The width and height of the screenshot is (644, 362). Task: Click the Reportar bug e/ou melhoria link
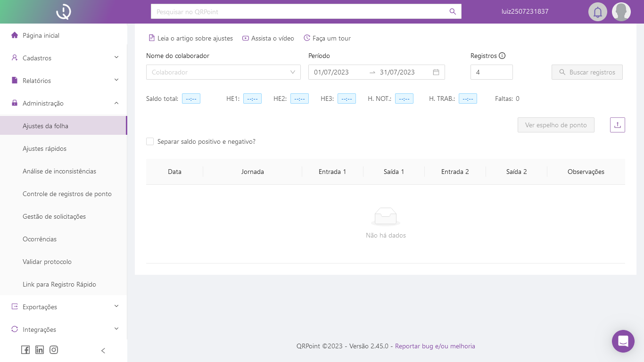[435, 346]
